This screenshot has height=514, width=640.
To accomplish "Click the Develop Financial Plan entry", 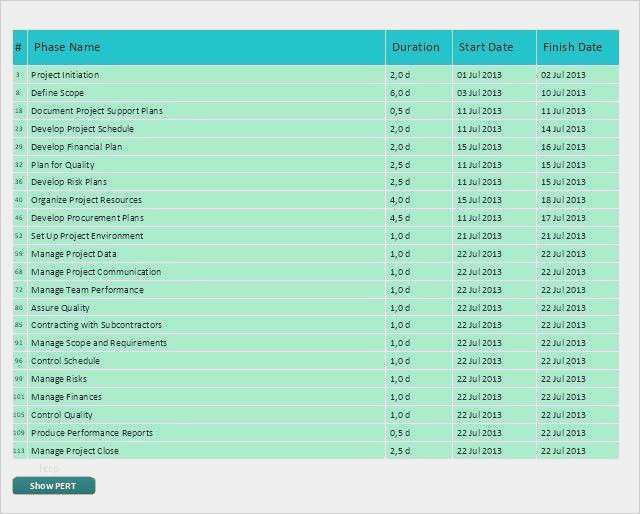I will coord(76,147).
